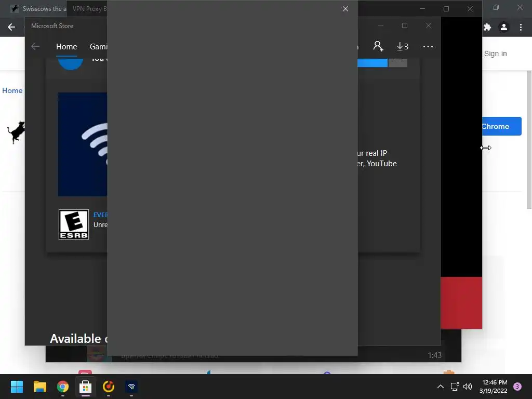Open the orange circular app in taskbar

point(109,387)
